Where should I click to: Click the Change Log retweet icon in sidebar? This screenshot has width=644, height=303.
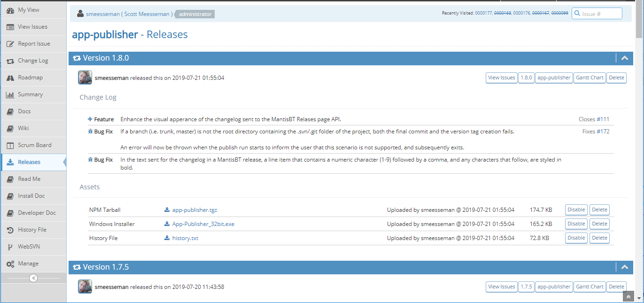coord(10,61)
